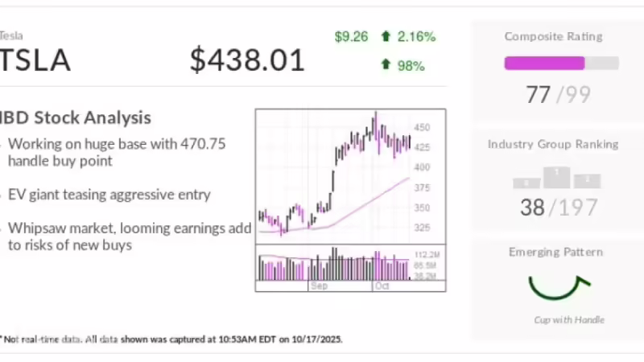Click the Emerging Pattern label
Viewport: 644px width, 362px height.
tap(555, 252)
